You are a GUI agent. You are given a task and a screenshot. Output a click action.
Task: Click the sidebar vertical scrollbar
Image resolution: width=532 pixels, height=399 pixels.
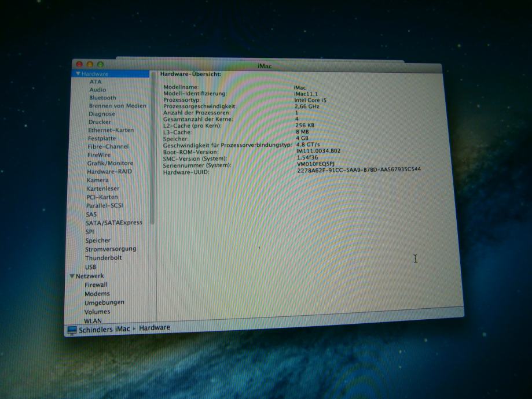152,149
